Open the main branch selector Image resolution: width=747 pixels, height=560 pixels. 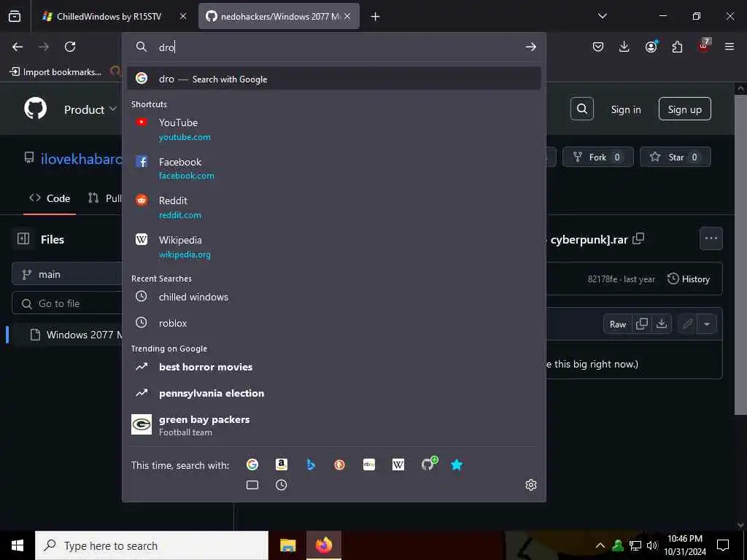66,274
